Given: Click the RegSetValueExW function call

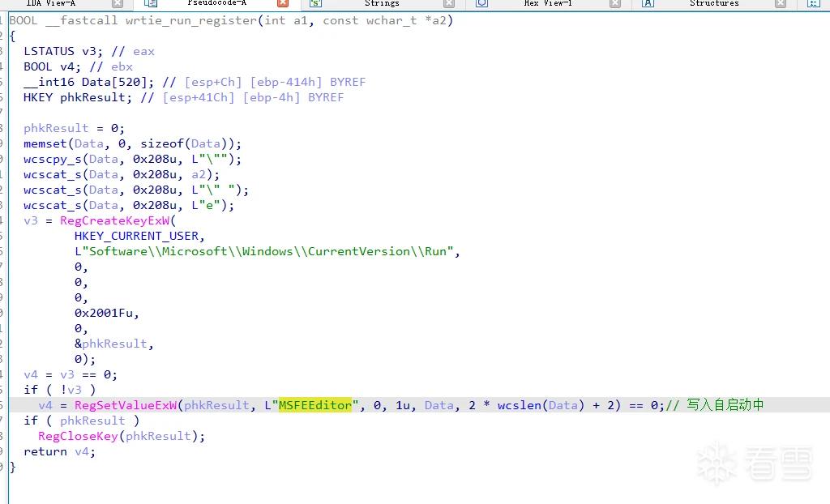Looking at the screenshot, I should [x=126, y=405].
